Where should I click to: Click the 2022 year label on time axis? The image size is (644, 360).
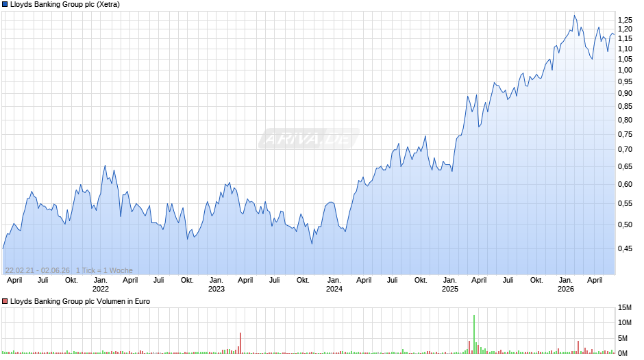pyautogui.click(x=101, y=289)
